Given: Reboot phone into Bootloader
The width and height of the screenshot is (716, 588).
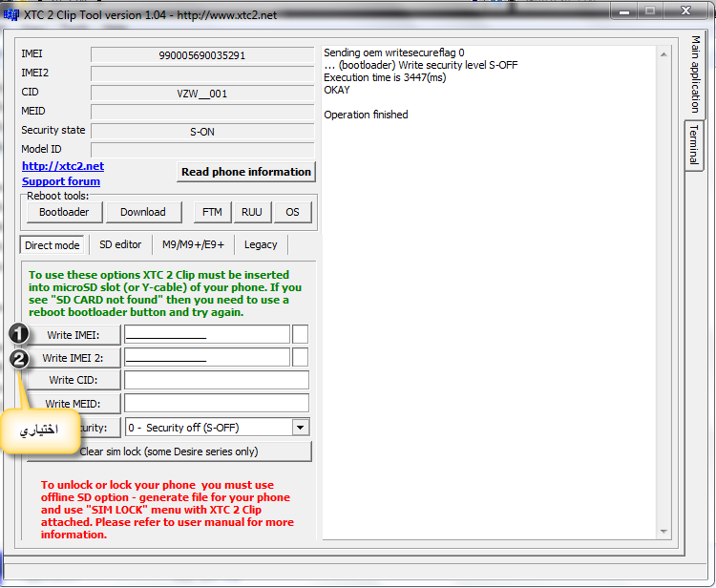Looking at the screenshot, I should [x=64, y=212].
